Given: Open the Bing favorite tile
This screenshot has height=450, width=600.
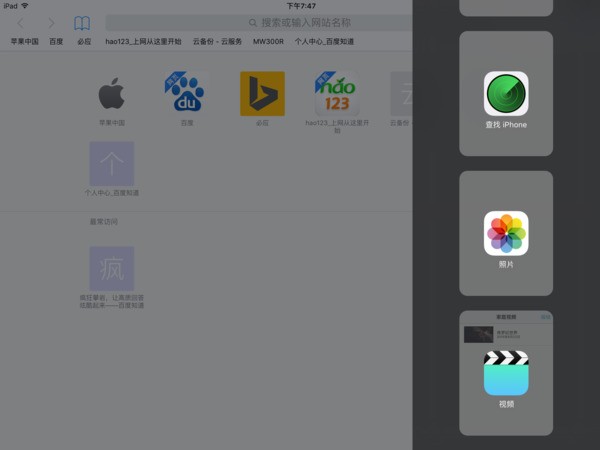Looking at the screenshot, I should click(262, 94).
